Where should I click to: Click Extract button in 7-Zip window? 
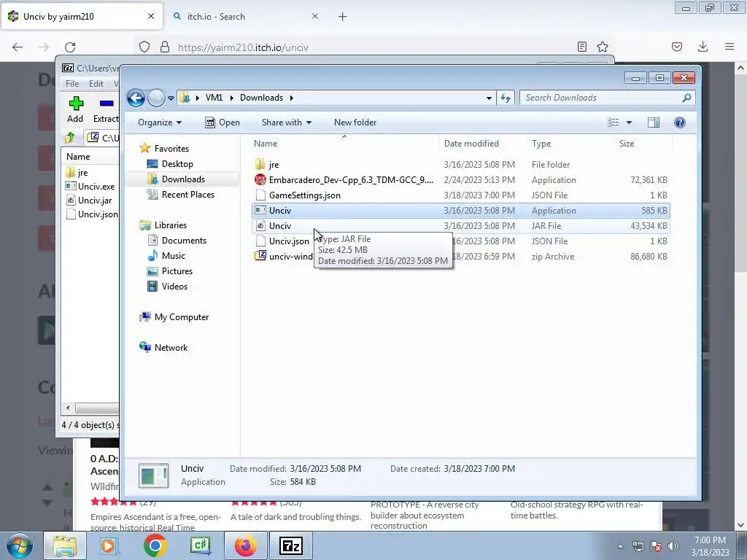coord(106,109)
